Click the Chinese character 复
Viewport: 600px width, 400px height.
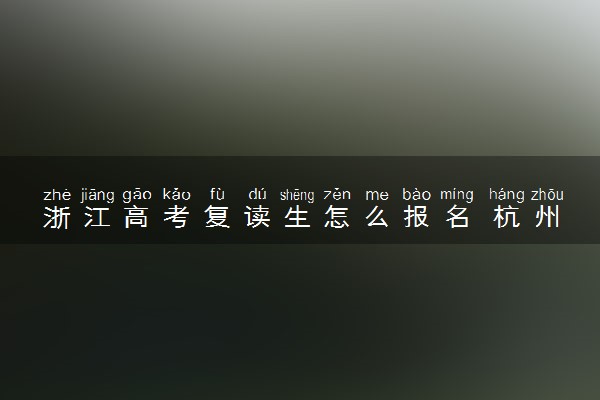[217, 217]
